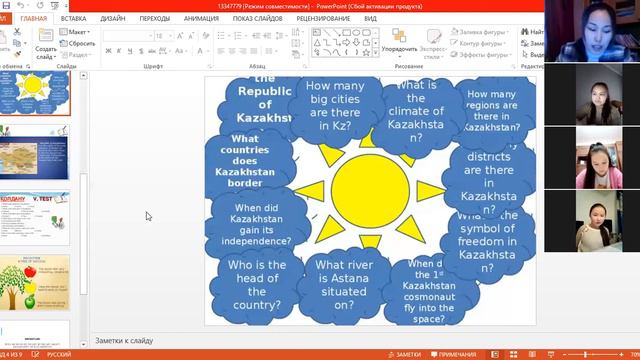Select rectangle shape in shapes gallery
Screen dimensions: 640x360
347,33
